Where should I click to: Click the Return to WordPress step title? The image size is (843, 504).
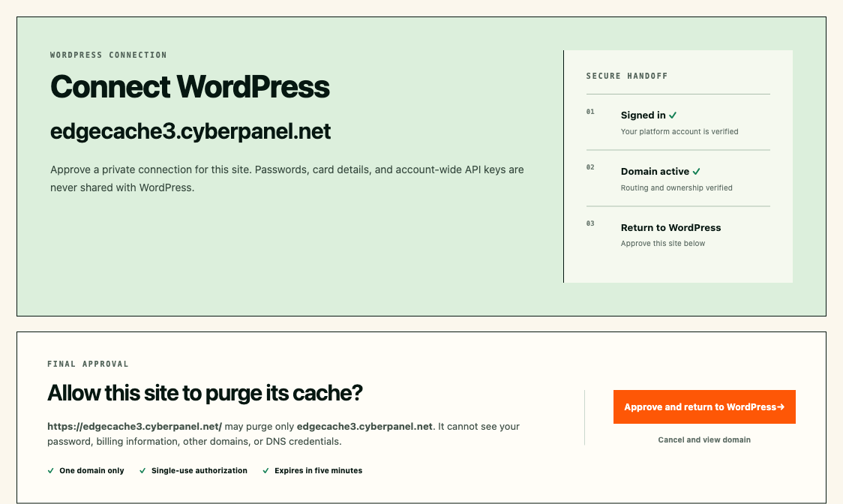pos(671,227)
